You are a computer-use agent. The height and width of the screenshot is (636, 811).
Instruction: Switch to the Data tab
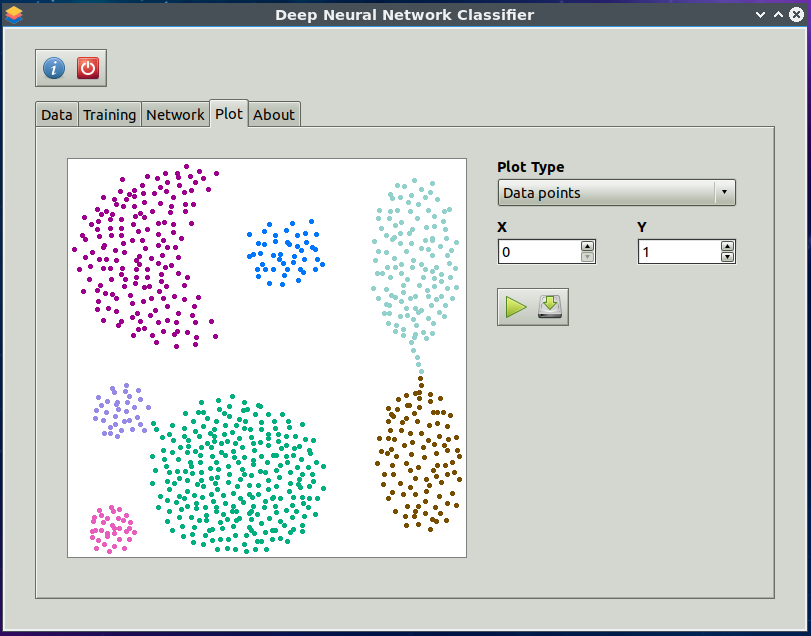pos(57,115)
